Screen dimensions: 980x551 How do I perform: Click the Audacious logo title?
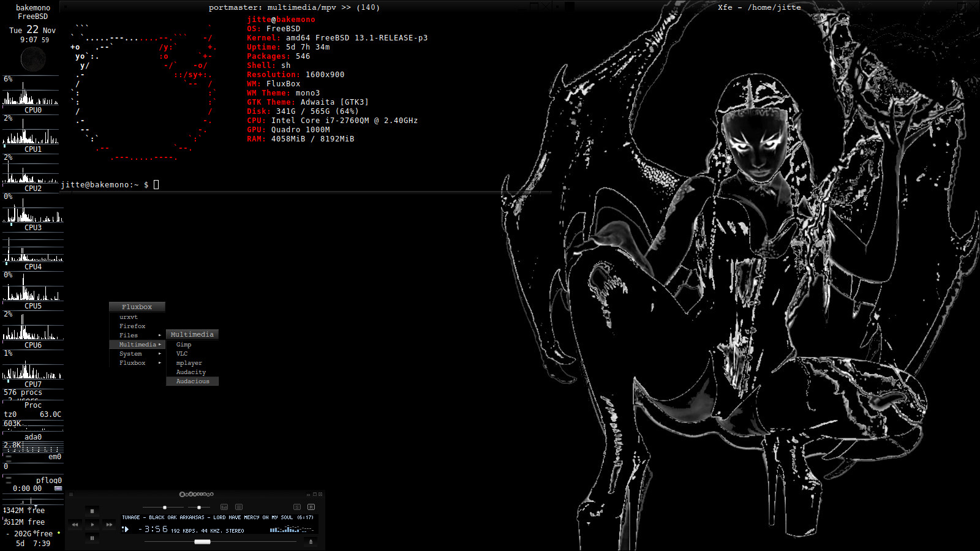tap(196, 494)
